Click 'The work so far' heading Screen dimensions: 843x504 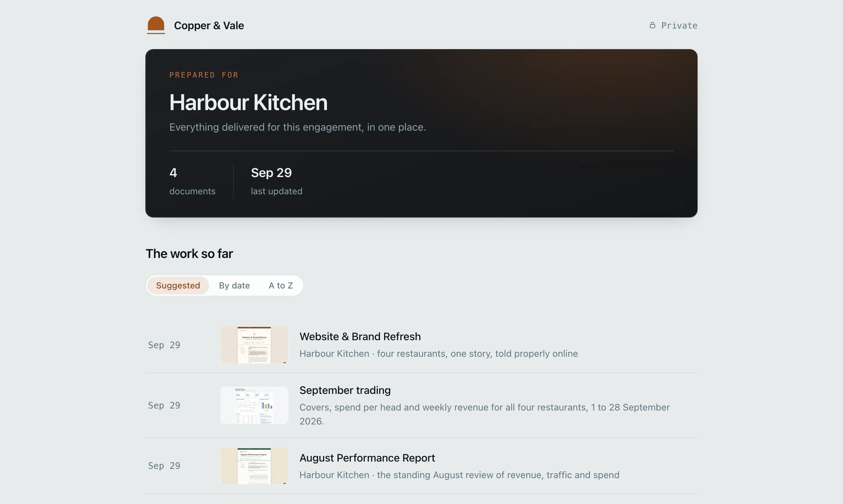[x=189, y=253]
